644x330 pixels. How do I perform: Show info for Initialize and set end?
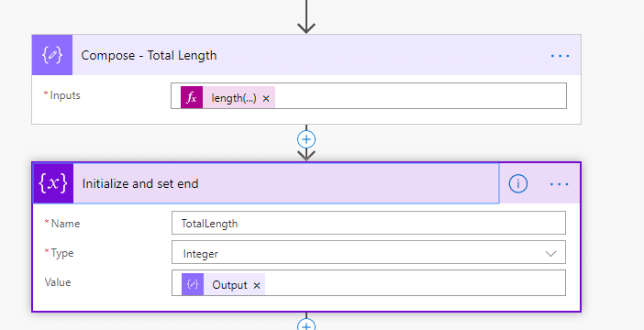(518, 183)
